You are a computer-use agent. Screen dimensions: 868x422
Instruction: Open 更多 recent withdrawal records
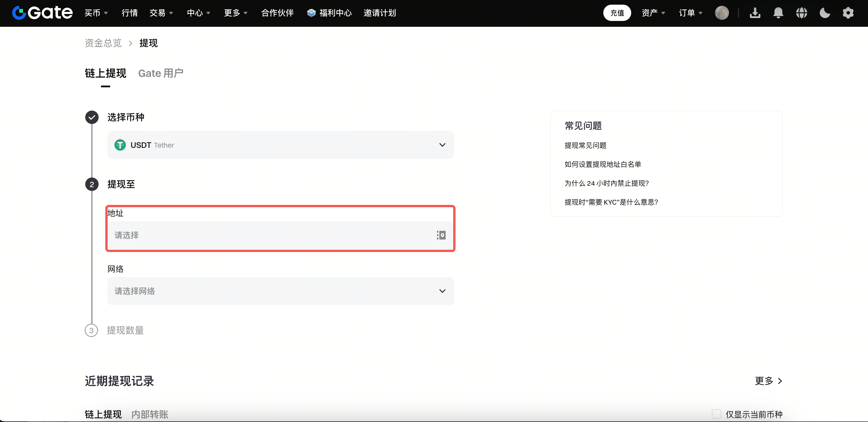(x=768, y=381)
